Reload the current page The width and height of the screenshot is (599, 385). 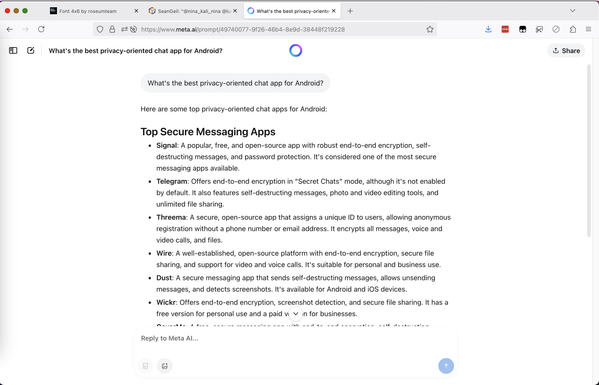[x=41, y=29]
